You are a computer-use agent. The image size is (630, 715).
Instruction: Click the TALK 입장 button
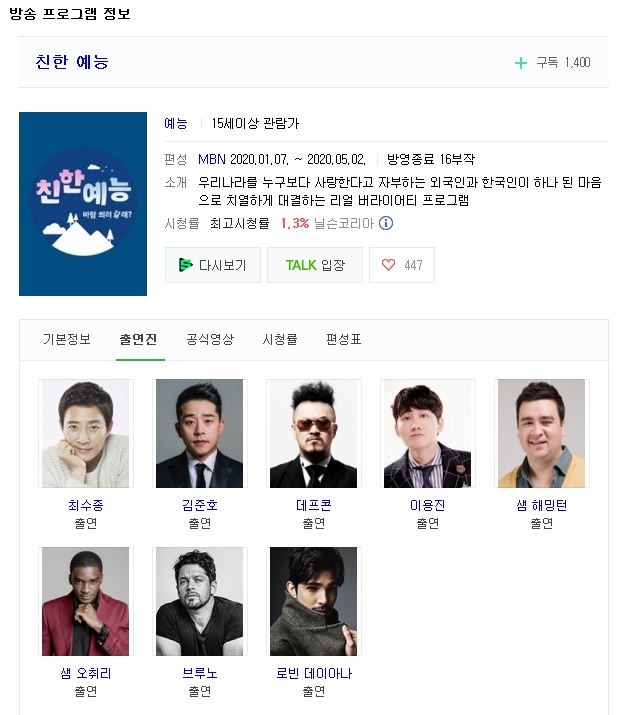[315, 265]
